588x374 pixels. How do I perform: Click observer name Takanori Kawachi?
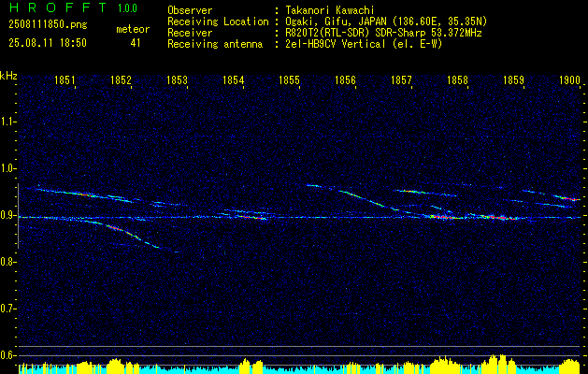[328, 10]
